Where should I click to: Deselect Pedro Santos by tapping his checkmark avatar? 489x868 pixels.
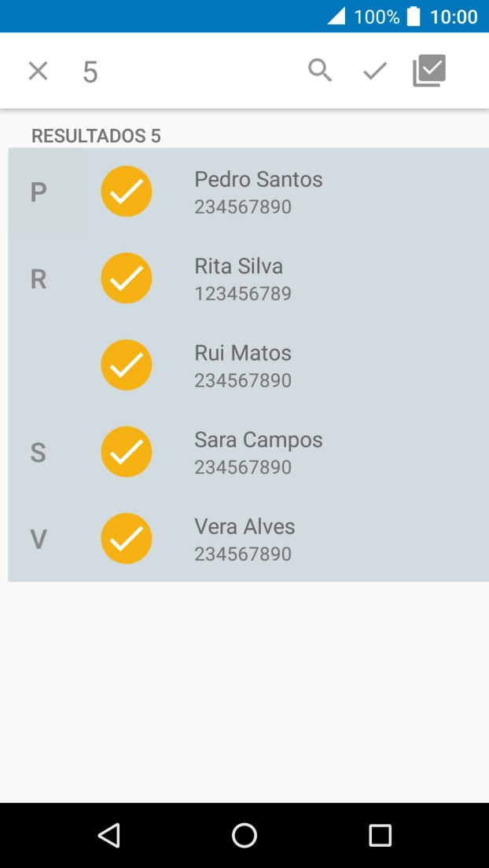(x=127, y=191)
